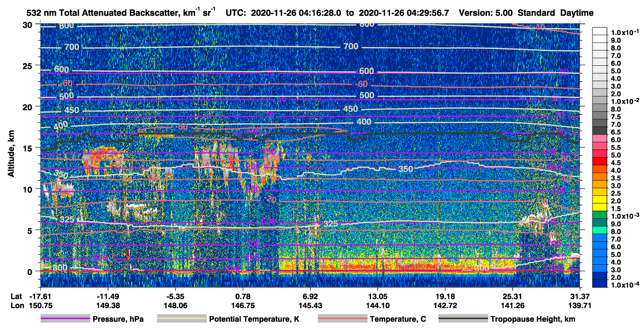Select the 'Version: 5.00' text
Image resolution: width=644 pixels, height=330 pixels.
tap(486, 13)
